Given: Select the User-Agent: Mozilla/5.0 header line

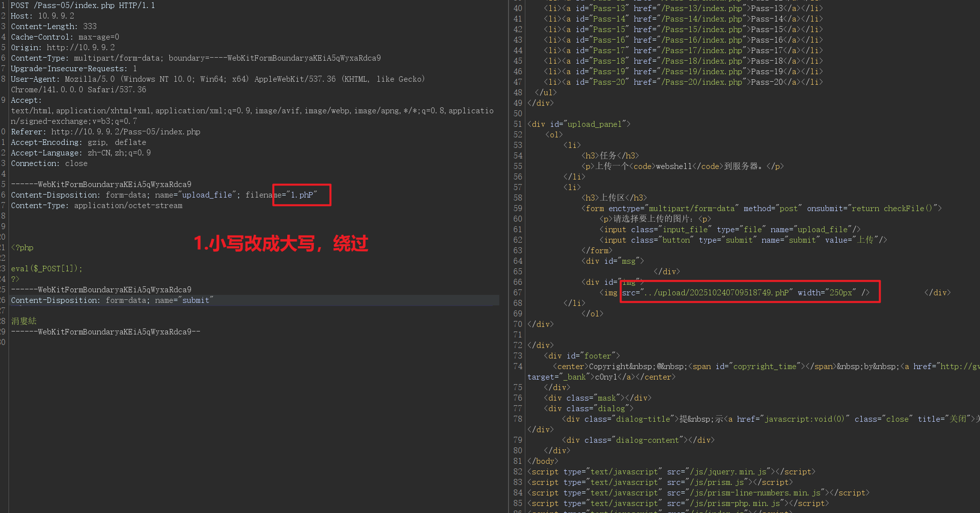Looking at the screenshot, I should point(218,79).
